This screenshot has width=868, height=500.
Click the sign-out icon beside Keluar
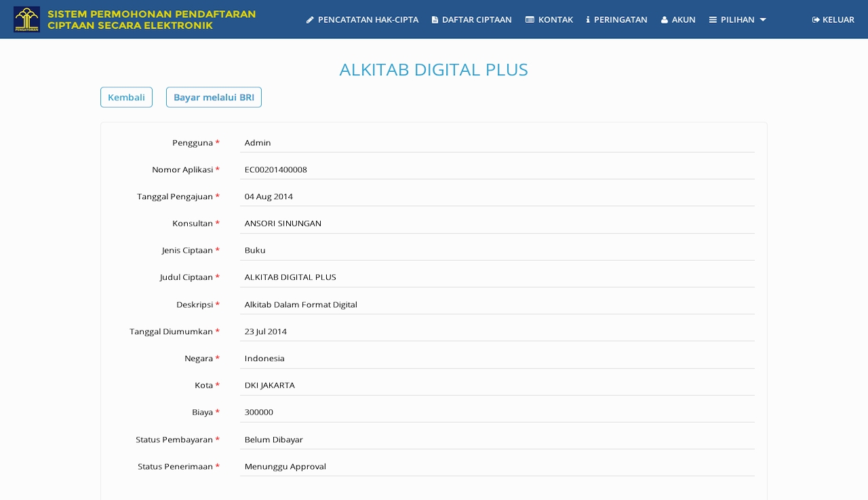[816, 20]
